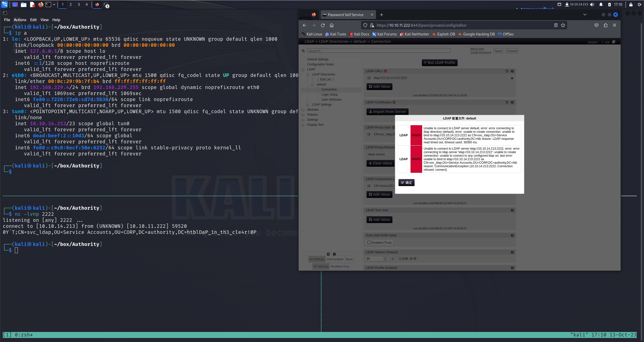Expand the Settings tree node
The image size is (644, 342).
click(x=303, y=120)
